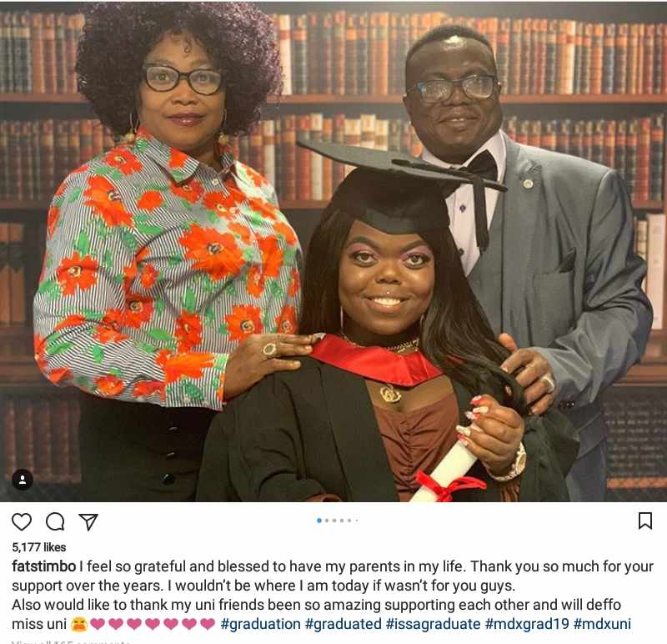Open the #graduated hashtag
Viewport: 667px width, 644px height.
click(x=344, y=624)
